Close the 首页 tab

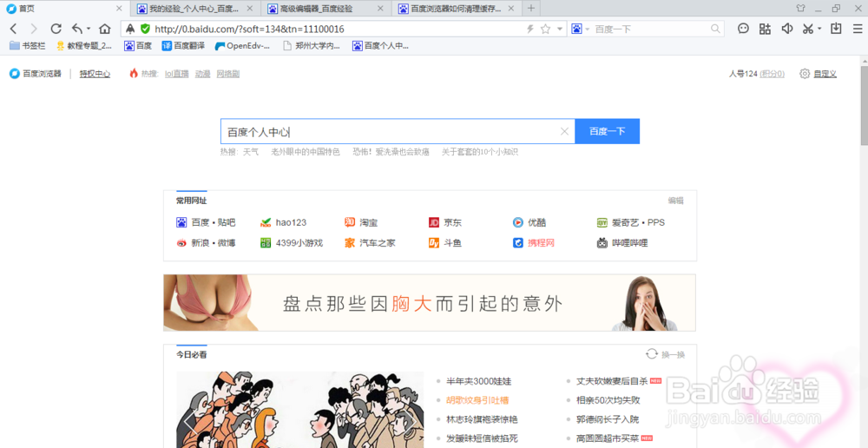(x=119, y=9)
